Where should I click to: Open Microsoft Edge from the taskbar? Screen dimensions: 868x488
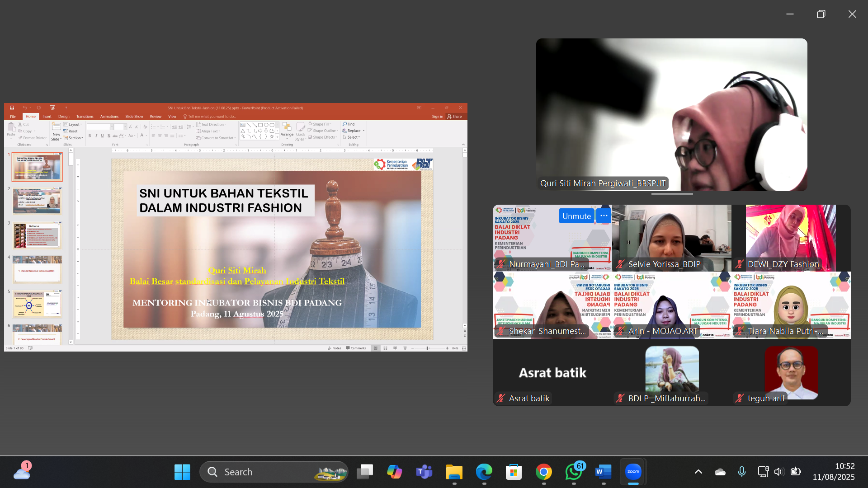[x=484, y=472]
